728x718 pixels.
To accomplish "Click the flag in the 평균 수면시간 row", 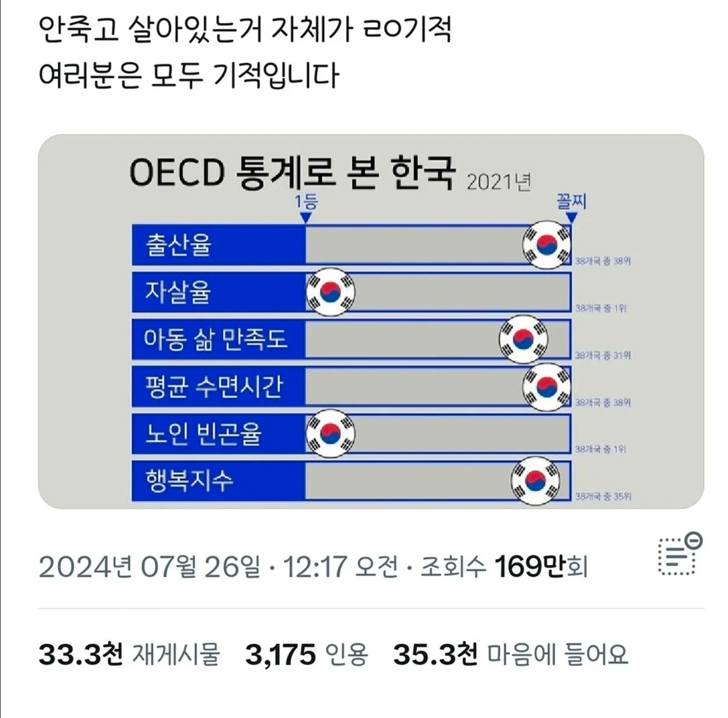I will click(547, 387).
